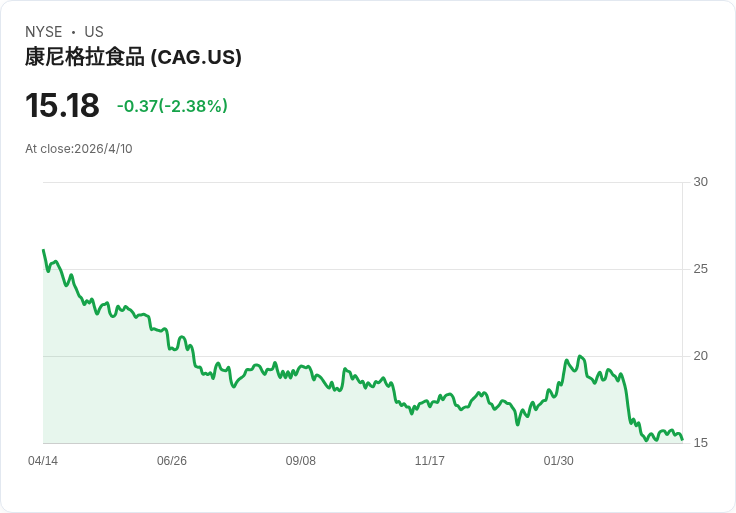The image size is (736, 513).
Task: Click the price line's peak just after 01/30
Action: [580, 356]
